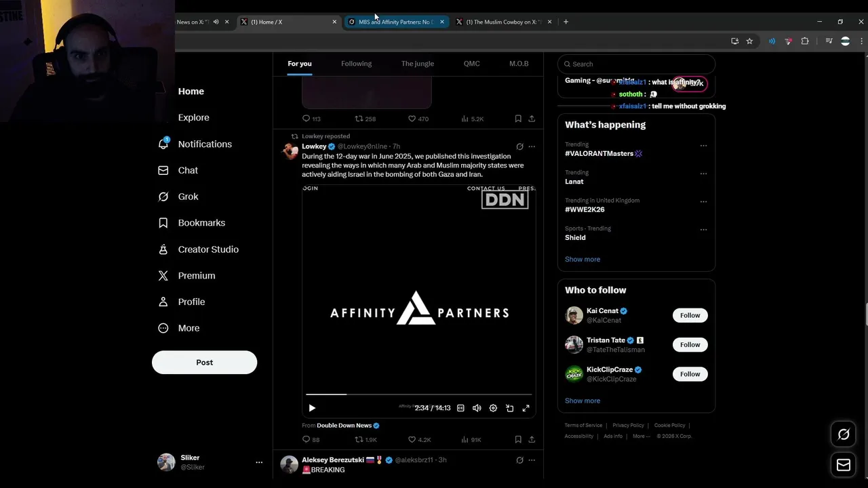Show more in Who to follow
Image resolution: width=868 pixels, height=488 pixels.
coord(583,401)
